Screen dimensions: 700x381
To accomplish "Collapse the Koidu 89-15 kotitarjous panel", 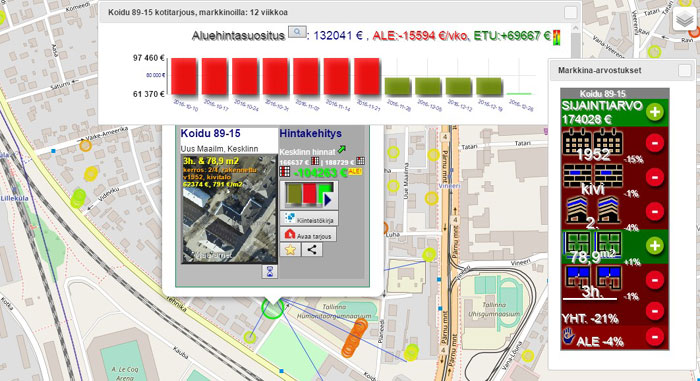I will tap(570, 13).
